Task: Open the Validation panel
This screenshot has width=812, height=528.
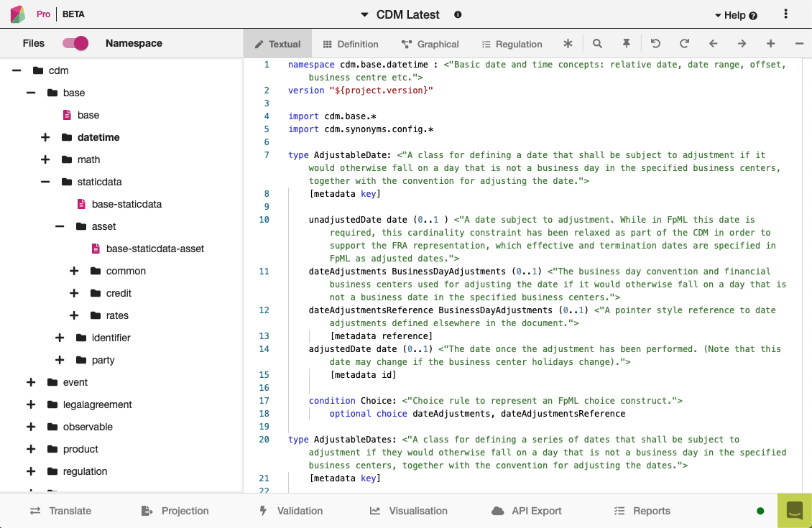Action: click(x=291, y=511)
